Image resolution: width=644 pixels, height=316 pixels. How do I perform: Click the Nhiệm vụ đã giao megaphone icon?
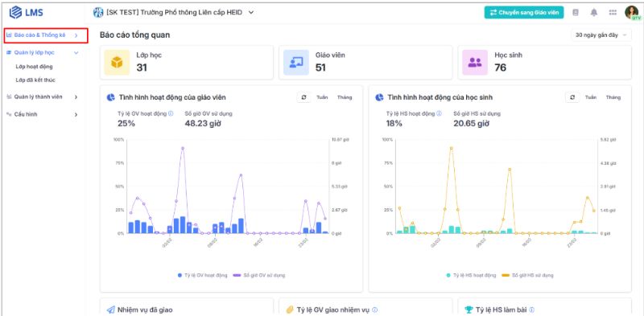click(x=110, y=310)
